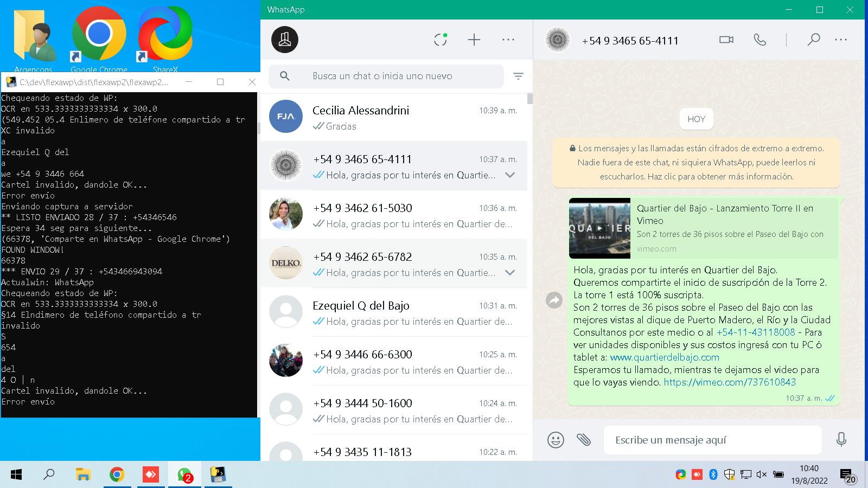The width and height of the screenshot is (868, 488).
Task: Open the WhatsApp Status icon
Action: click(x=441, y=40)
